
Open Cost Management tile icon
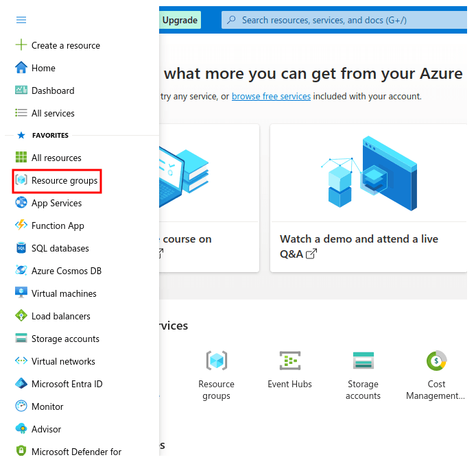pyautogui.click(x=436, y=361)
